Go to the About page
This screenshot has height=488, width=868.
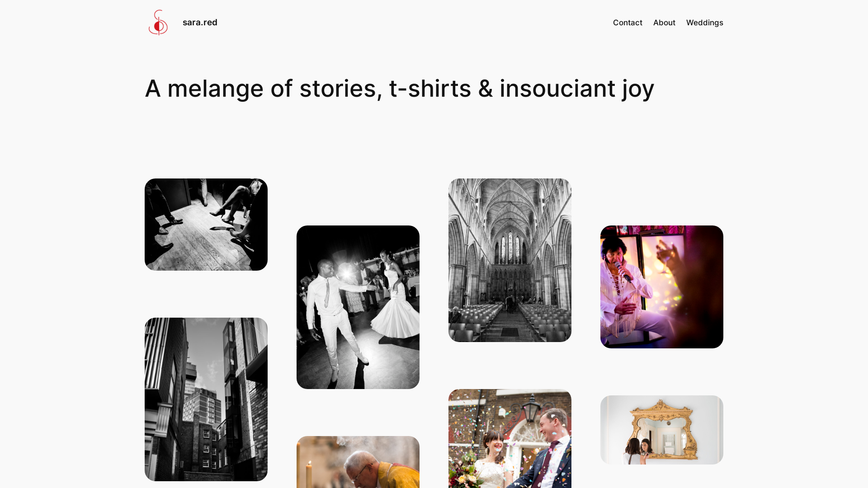664,23
